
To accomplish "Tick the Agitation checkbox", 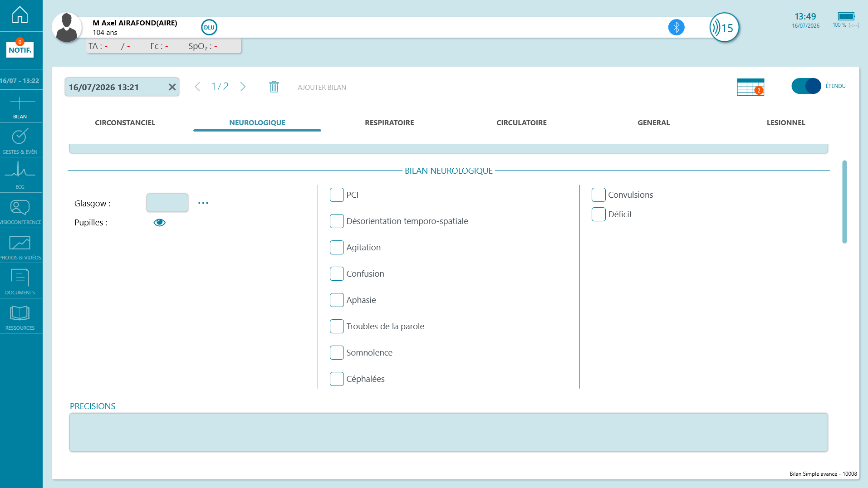I will coord(337,247).
